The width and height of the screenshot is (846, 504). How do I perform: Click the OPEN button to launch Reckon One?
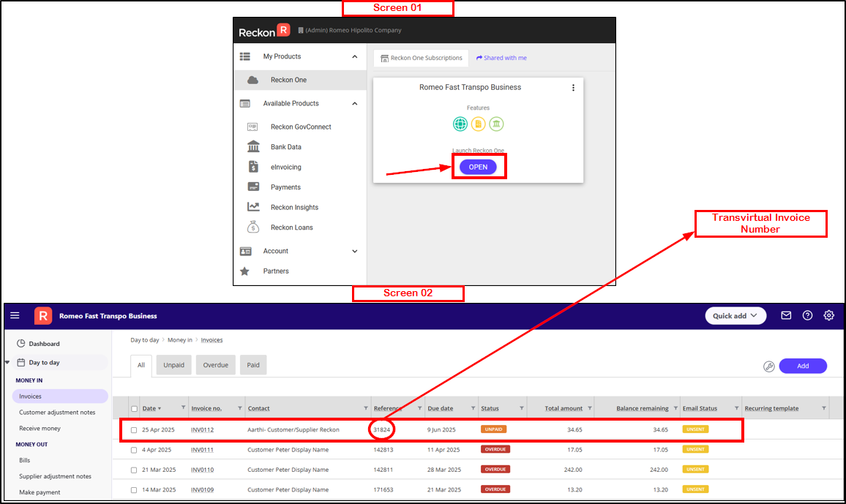tap(478, 167)
